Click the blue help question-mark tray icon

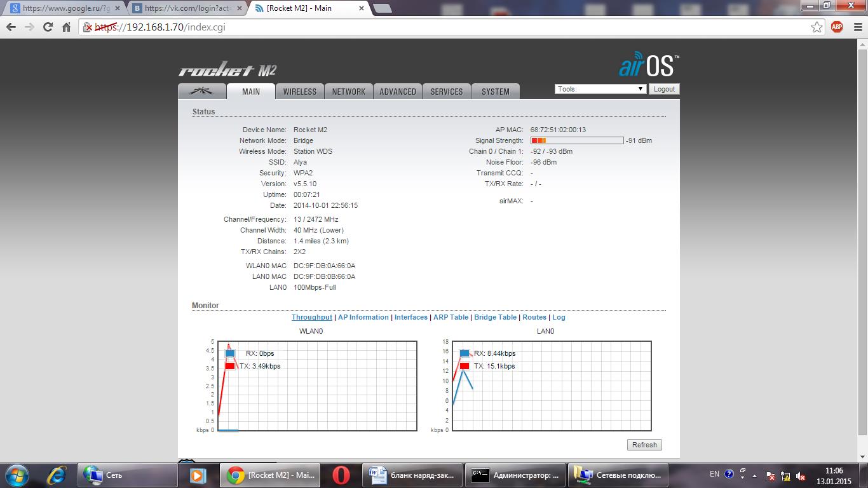(729, 474)
